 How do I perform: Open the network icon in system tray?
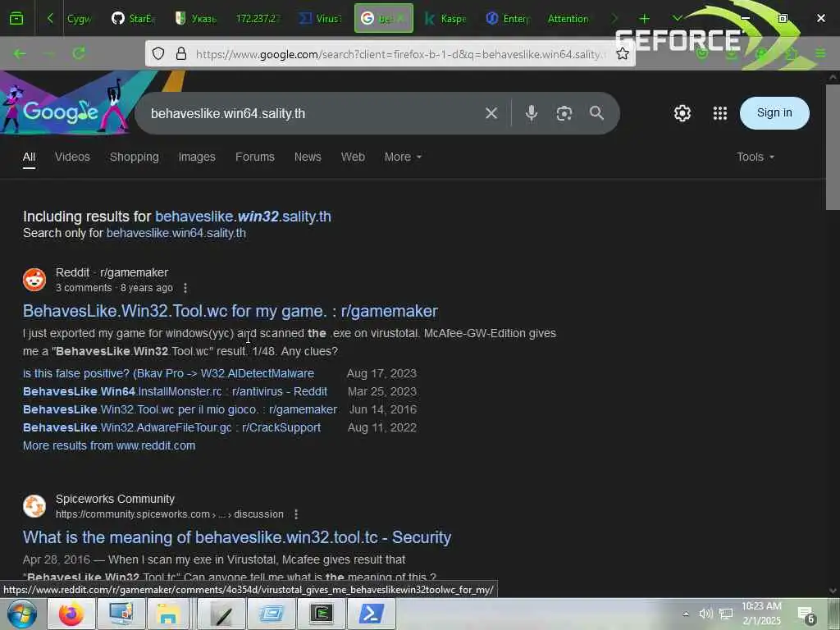pos(726,614)
